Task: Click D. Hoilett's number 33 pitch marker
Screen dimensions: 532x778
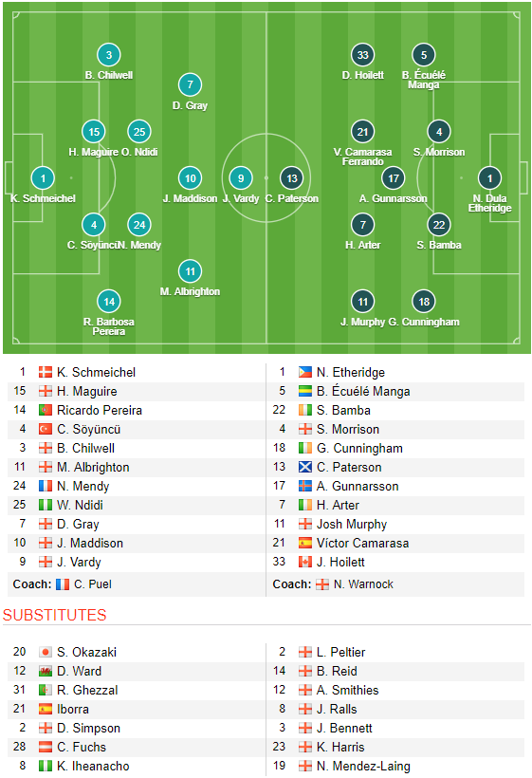Action: pyautogui.click(x=362, y=55)
